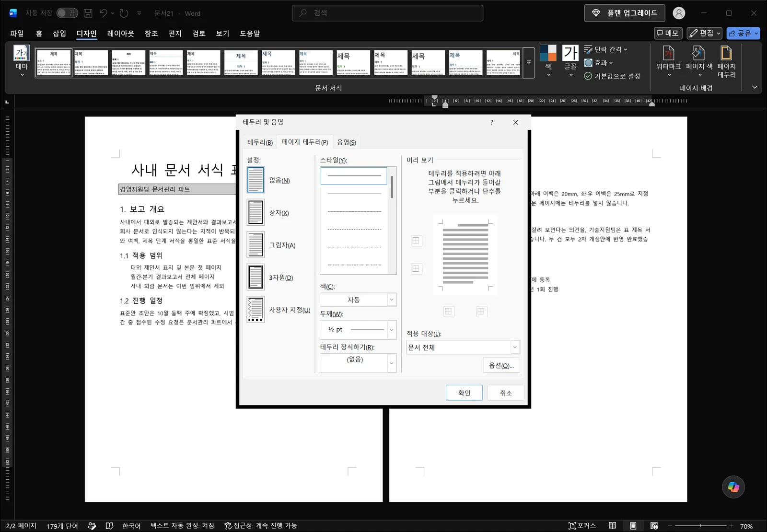Viewport: 767px width, 532px height.
Task: Switch to the 검토 (Review) ribbon tab
Action: point(199,34)
